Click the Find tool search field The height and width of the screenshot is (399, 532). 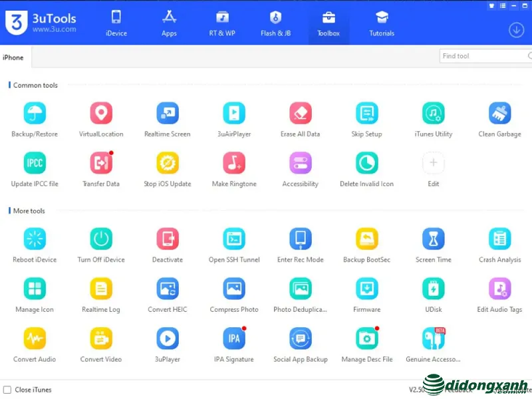pos(485,56)
